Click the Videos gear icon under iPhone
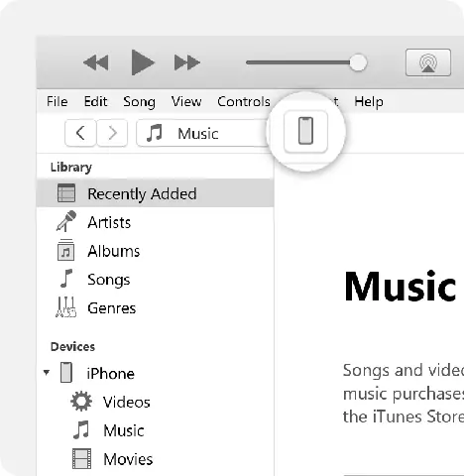The image size is (464, 476). click(81, 401)
